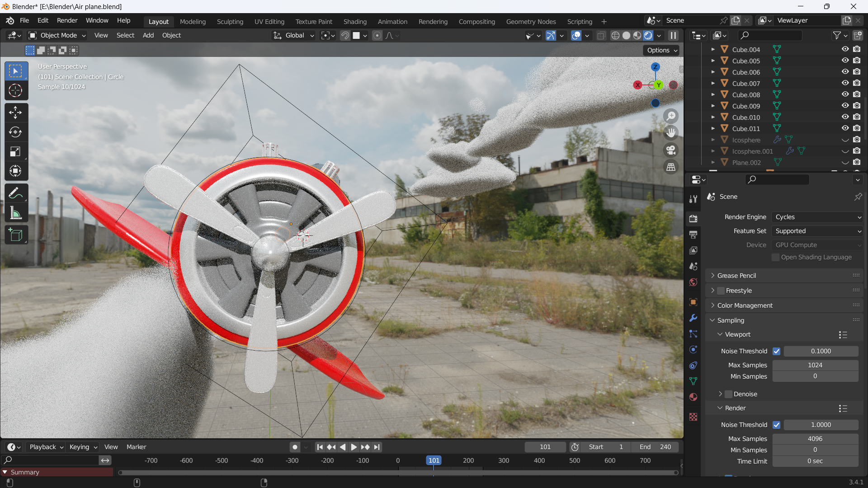The width and height of the screenshot is (868, 488).
Task: Switch to the Geometry Nodes workspace
Action: (x=531, y=22)
